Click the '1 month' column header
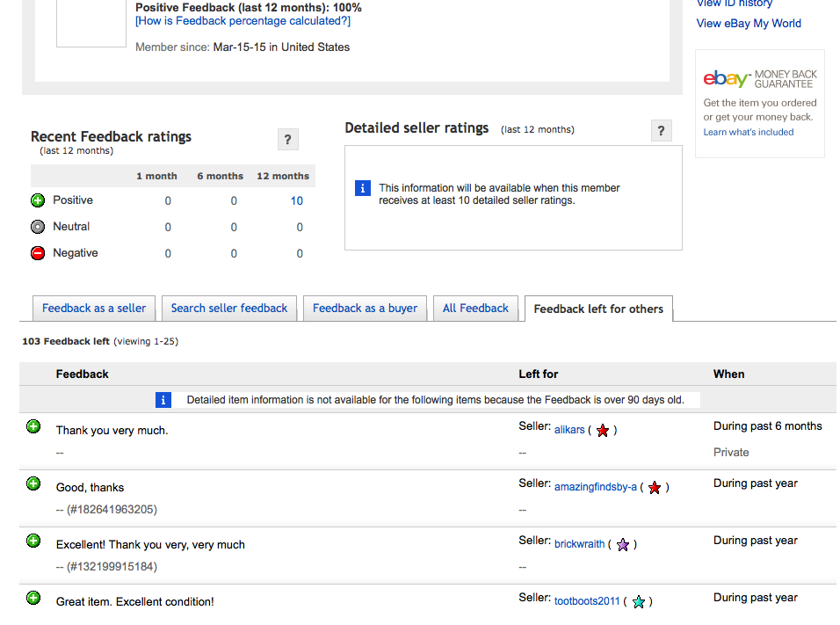Viewport: 840px width, 625px height. pyautogui.click(x=156, y=177)
